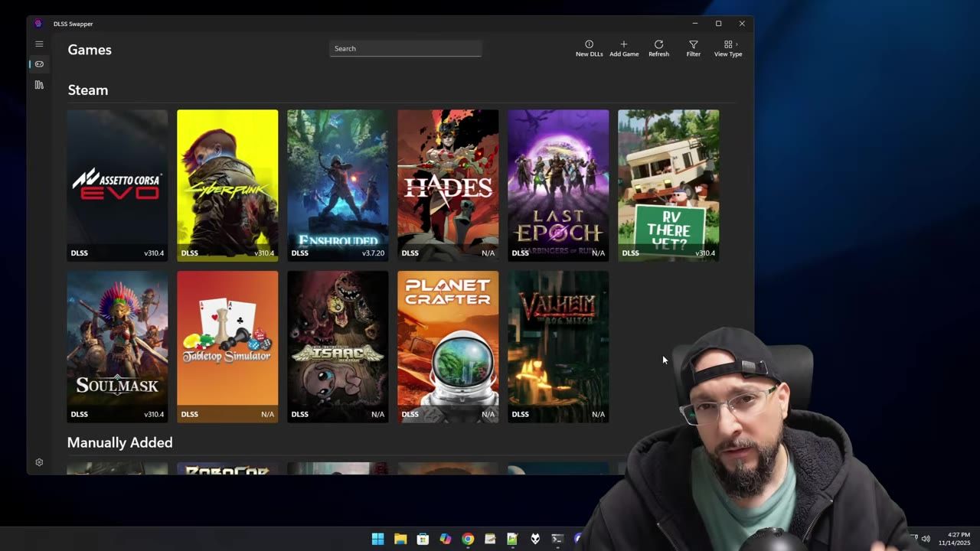Open File Explorer from taskbar
The width and height of the screenshot is (980, 551).
400,539
